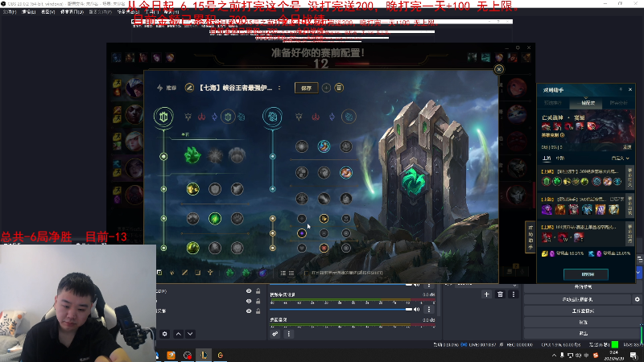Screen dimensions: 644x362
Task: Click the button at helper panel bottom
Action: [588, 274]
